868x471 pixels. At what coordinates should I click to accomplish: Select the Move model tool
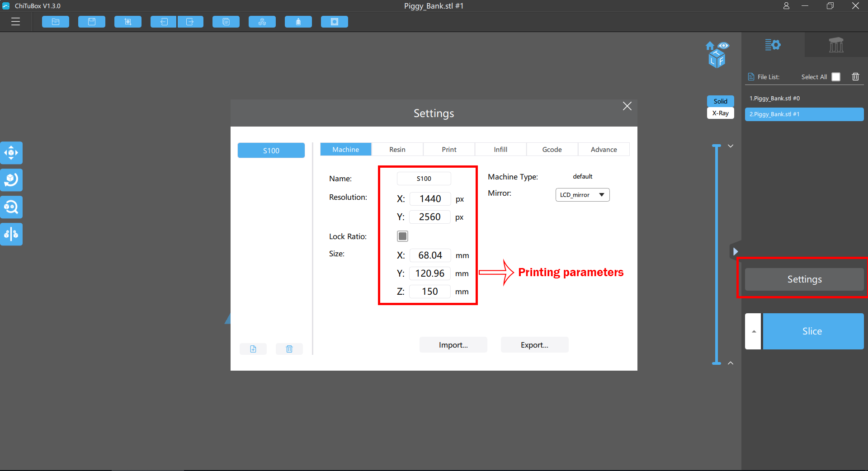(11, 153)
